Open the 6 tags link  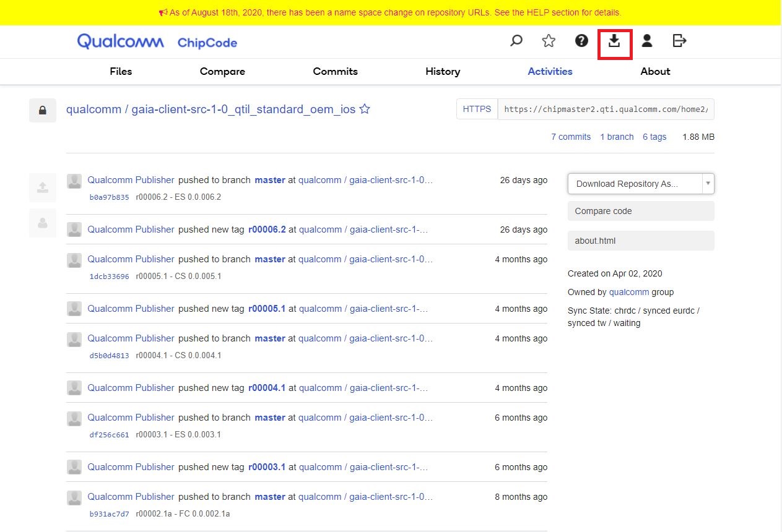[654, 137]
